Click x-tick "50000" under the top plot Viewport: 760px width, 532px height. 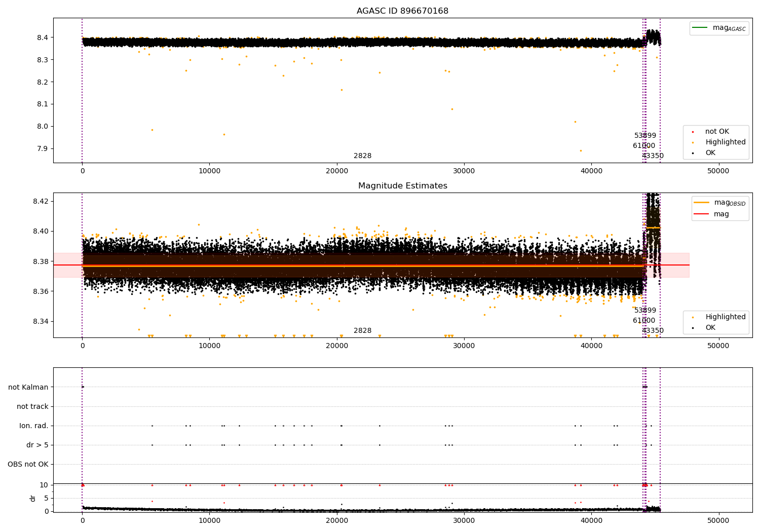pyautogui.click(x=718, y=171)
